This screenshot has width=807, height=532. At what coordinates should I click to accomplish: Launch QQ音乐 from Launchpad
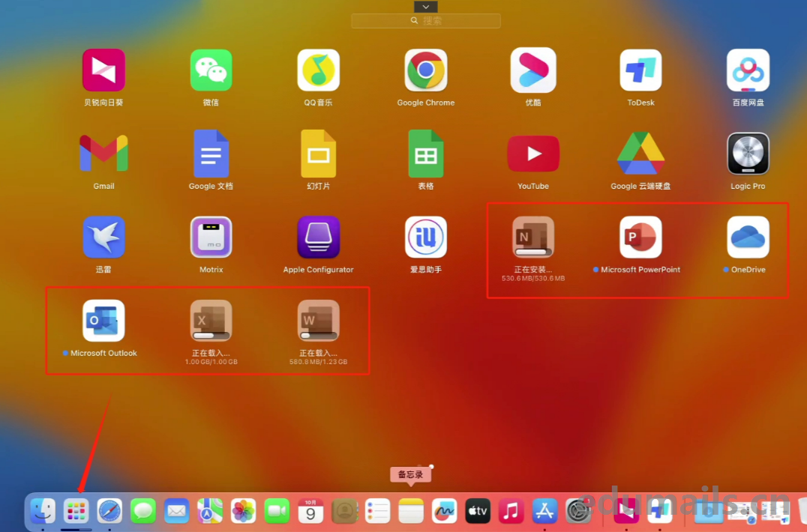[318, 70]
